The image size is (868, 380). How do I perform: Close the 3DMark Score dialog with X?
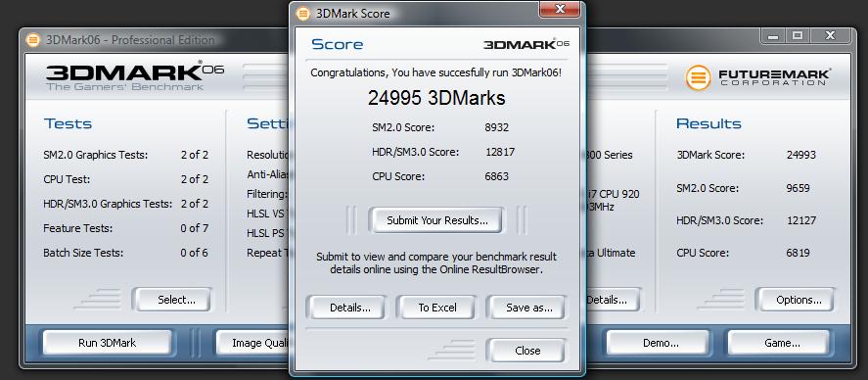(560, 9)
